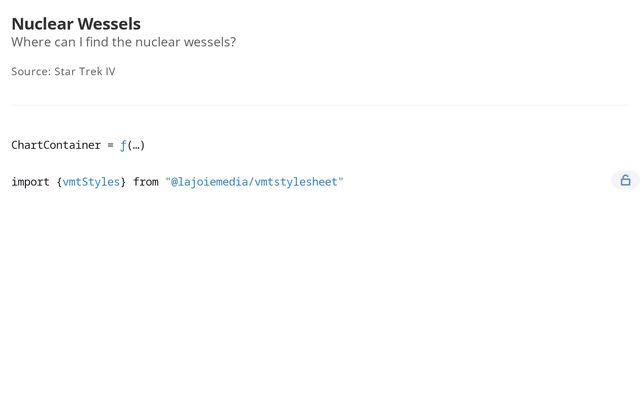Click the horizontal divider below the source
Screen dimensions: 640x400
pyautogui.click(x=320, y=105)
